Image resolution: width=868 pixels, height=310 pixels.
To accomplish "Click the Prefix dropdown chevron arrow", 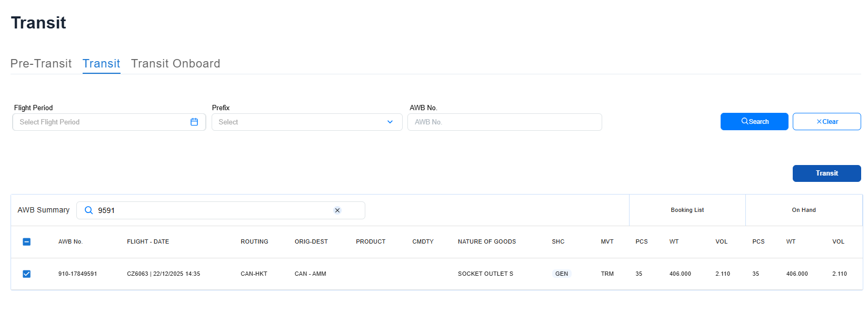I will (x=390, y=122).
